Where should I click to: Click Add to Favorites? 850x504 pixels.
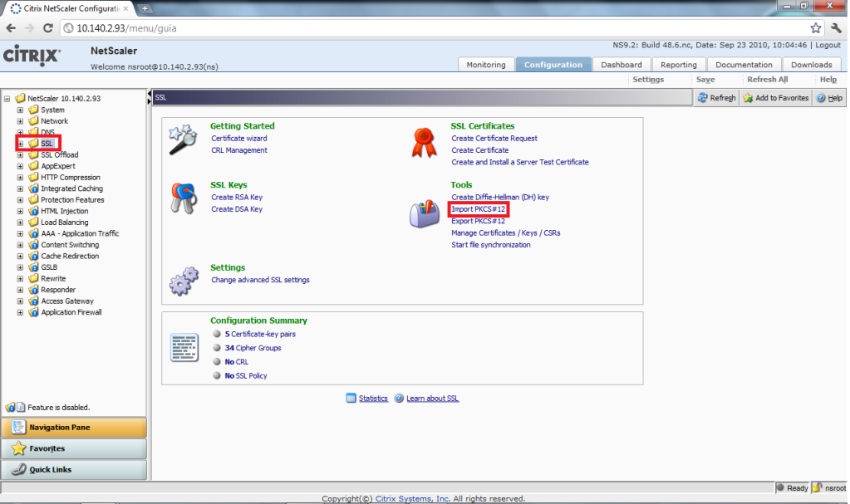point(776,97)
